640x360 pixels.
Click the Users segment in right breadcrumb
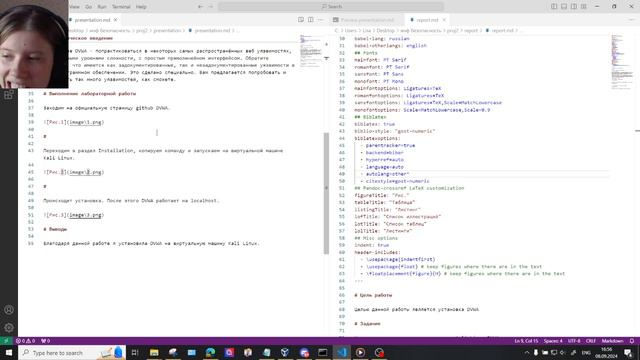350,31
